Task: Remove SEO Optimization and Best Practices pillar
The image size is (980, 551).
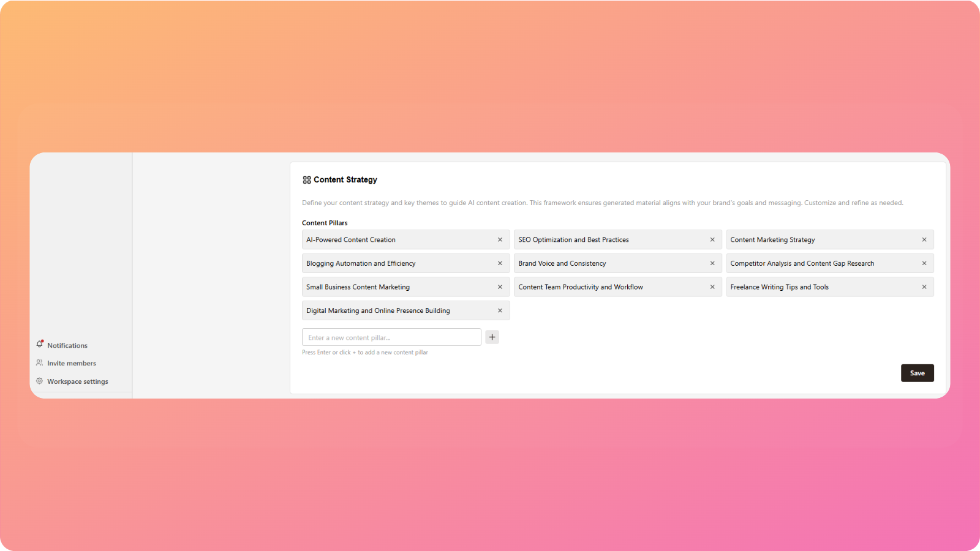Action: pos(712,240)
